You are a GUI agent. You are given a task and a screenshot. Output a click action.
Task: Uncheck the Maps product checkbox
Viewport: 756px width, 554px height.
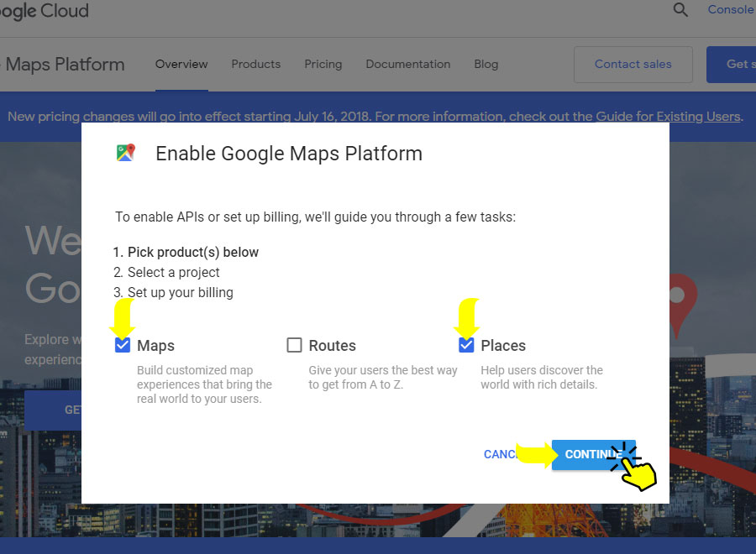pos(123,345)
